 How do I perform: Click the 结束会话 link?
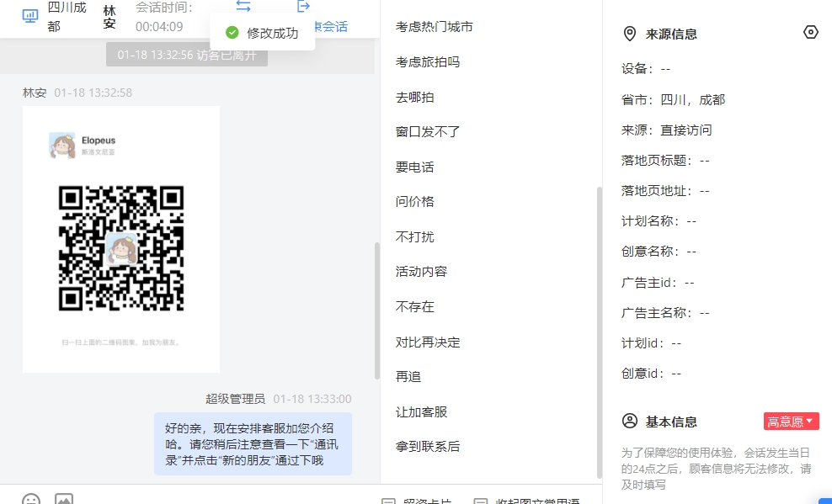tap(331, 26)
